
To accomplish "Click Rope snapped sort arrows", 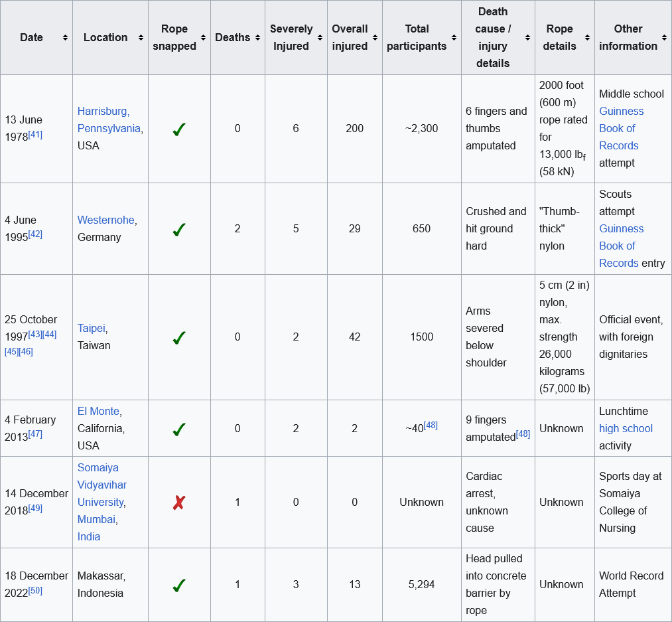I will 203,38.
